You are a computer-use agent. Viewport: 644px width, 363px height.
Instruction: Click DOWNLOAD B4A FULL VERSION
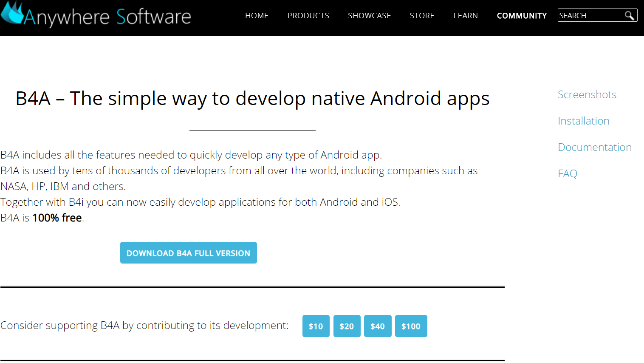[188, 252]
